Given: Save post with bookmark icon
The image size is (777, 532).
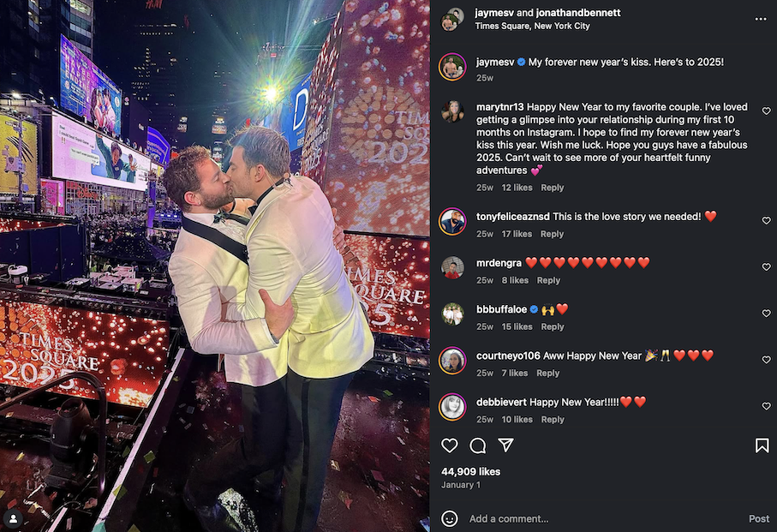Looking at the screenshot, I should click(762, 445).
